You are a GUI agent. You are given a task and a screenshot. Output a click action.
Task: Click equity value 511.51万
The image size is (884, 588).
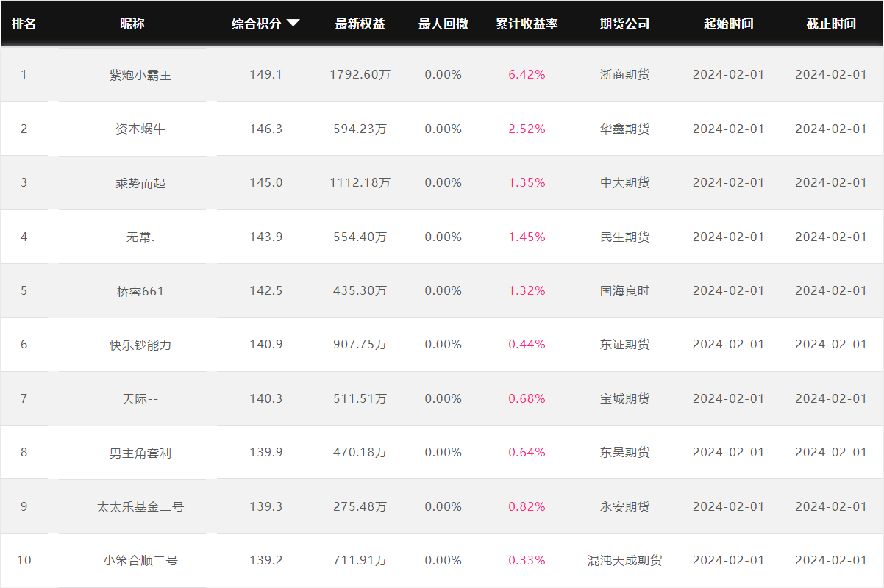(x=360, y=398)
